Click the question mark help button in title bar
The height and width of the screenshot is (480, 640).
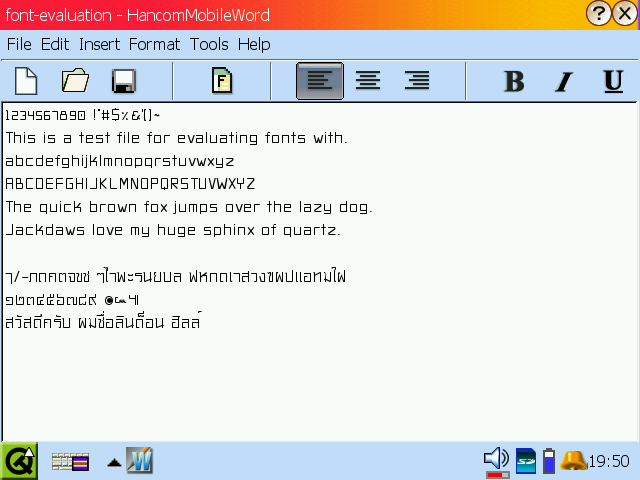599,13
